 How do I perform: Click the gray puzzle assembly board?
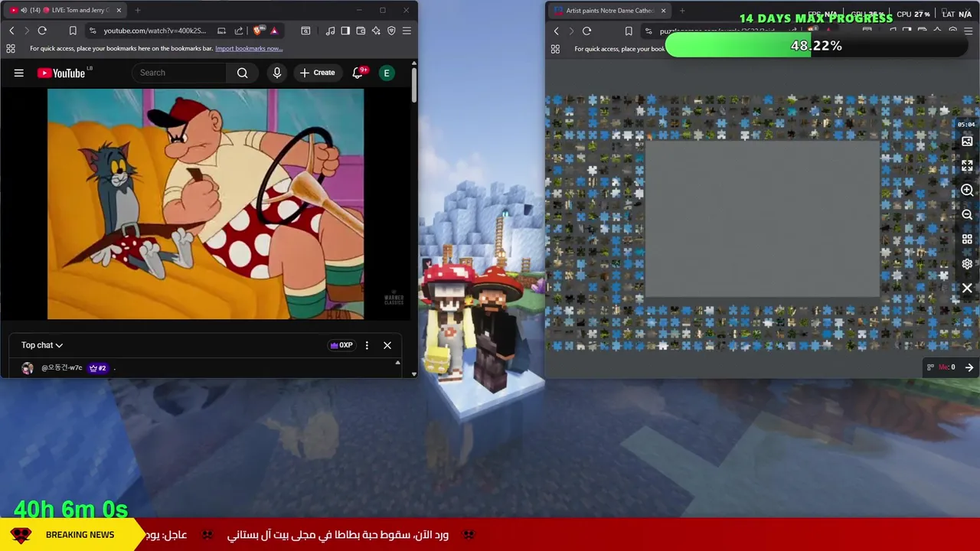point(763,219)
